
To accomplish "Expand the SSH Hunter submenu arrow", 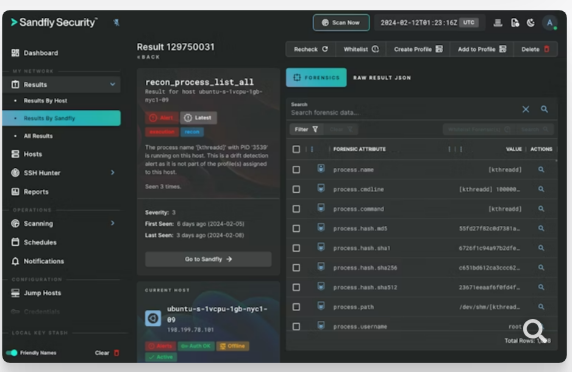I will point(113,173).
